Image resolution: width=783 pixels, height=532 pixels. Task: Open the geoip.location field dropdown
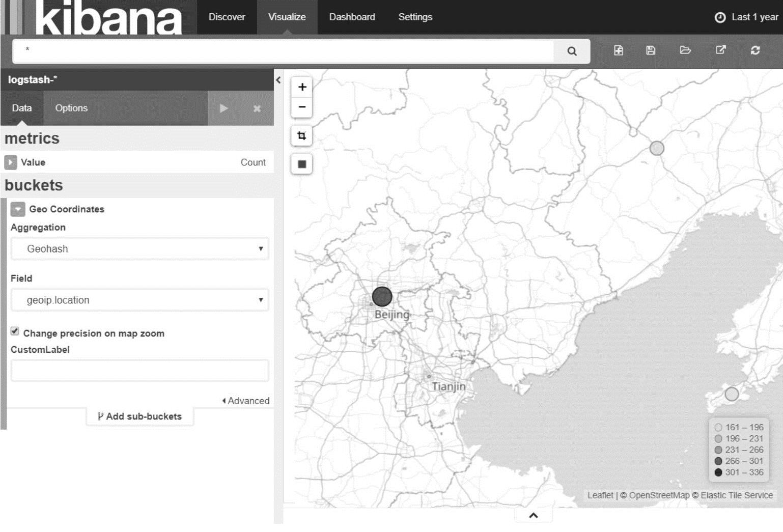139,300
